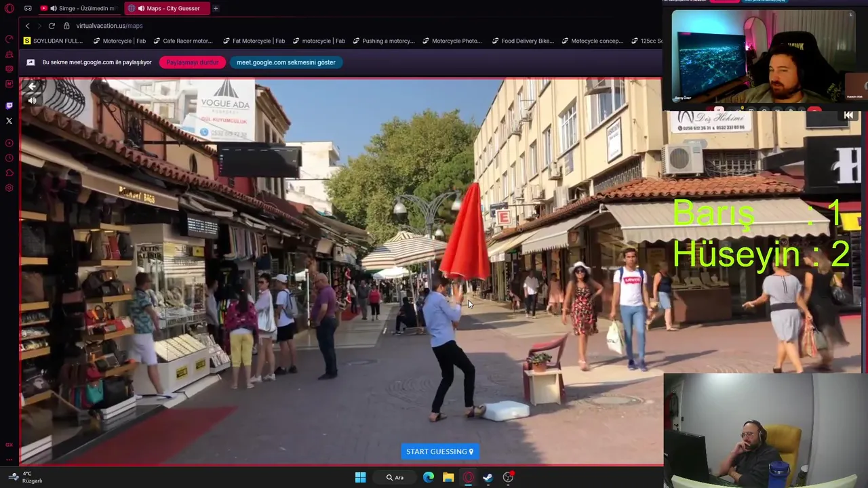This screenshot has width=868, height=488.
Task: Click the tab sharing screen icon
Action: coord(31,62)
